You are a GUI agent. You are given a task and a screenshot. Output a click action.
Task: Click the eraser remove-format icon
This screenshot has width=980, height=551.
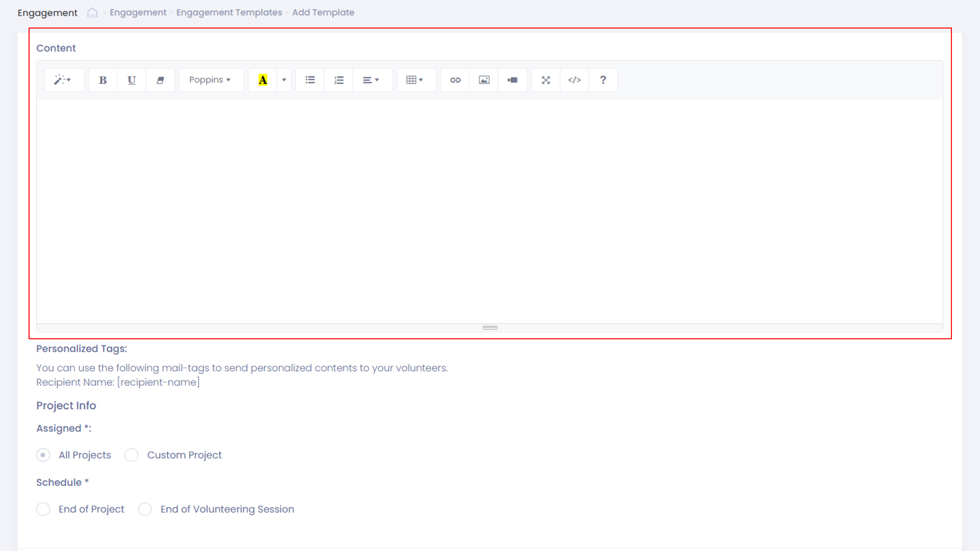point(160,80)
